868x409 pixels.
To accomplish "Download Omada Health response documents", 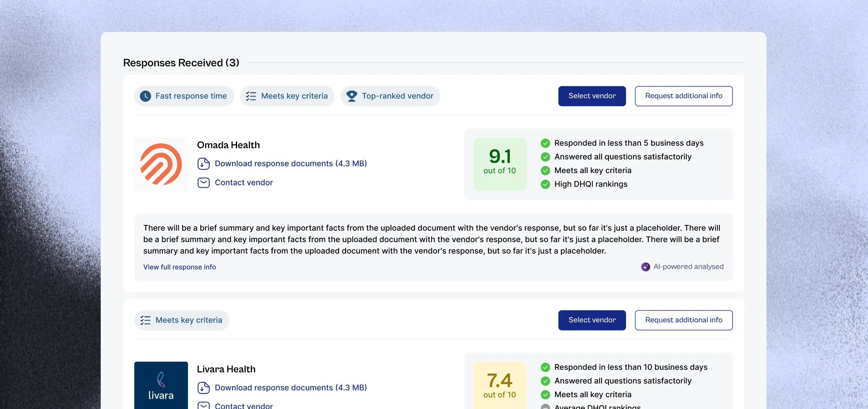I will point(291,164).
